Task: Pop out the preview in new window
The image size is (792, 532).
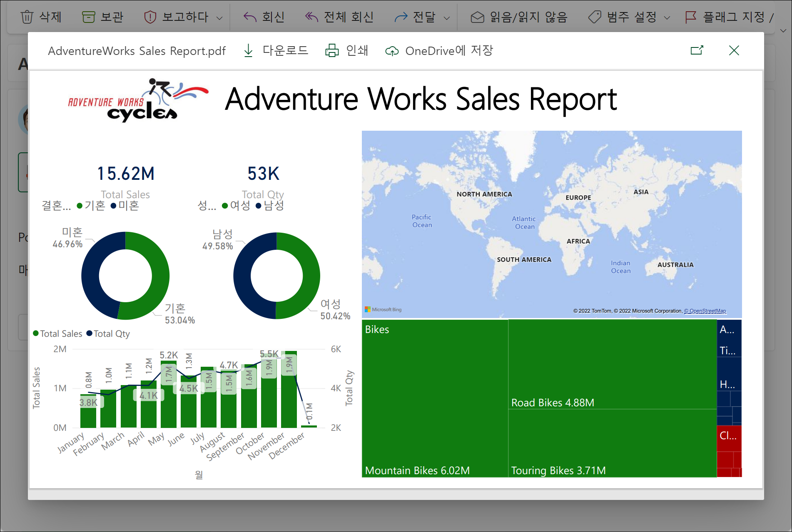Action: (x=697, y=50)
